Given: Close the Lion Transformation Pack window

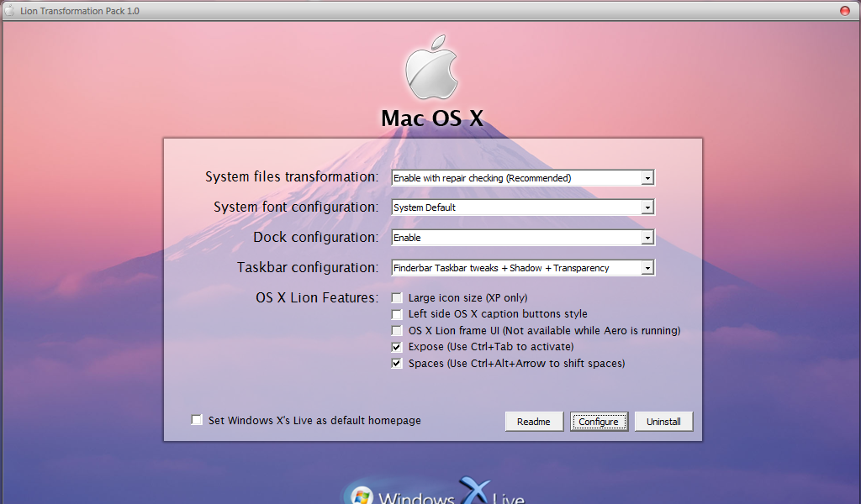Looking at the screenshot, I should pos(844,10).
